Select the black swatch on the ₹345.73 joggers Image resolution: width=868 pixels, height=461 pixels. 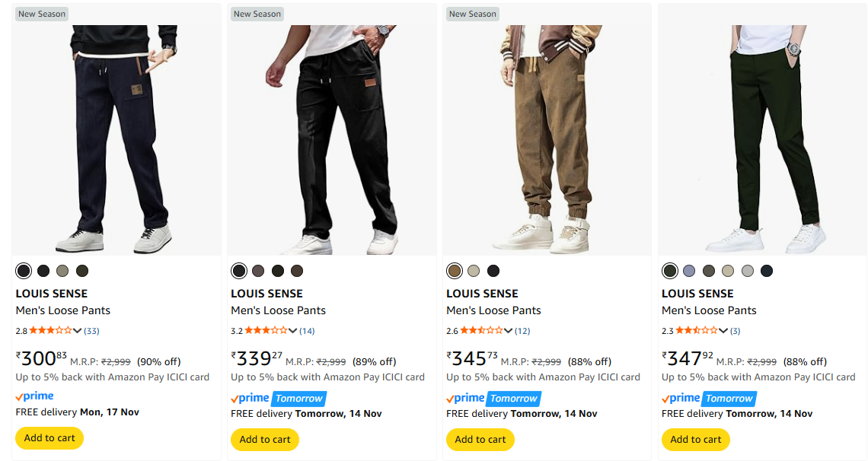pyautogui.click(x=493, y=271)
